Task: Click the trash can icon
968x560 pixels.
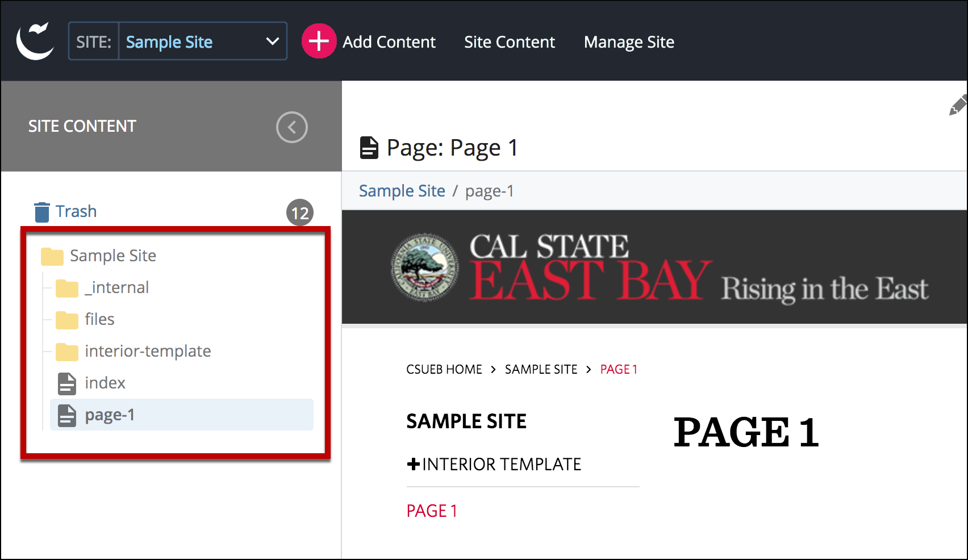Action: pyautogui.click(x=41, y=212)
